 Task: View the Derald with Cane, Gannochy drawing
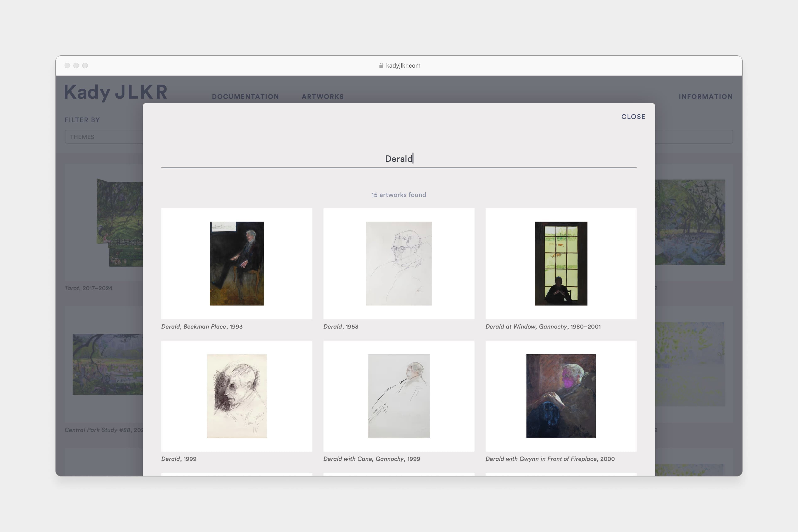coord(399,396)
